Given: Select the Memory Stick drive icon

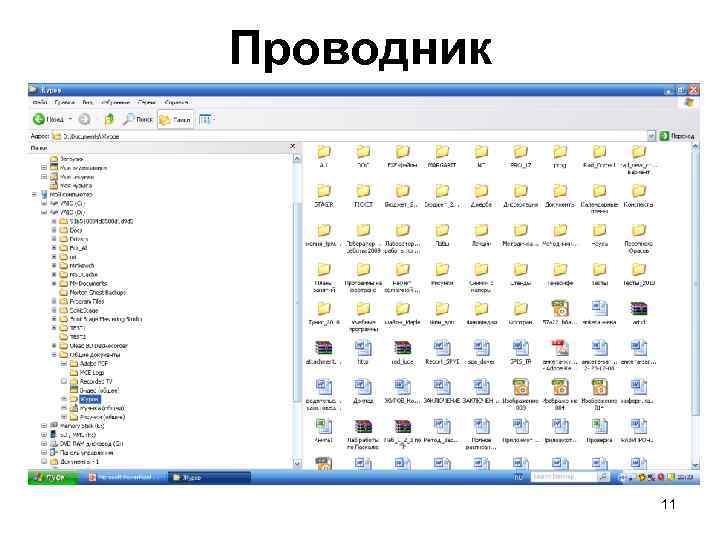Looking at the screenshot, I should (54, 426).
